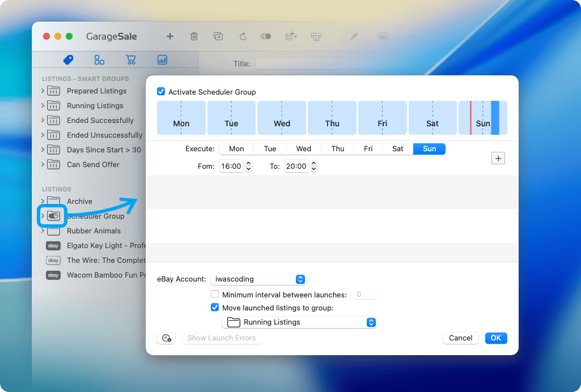Click dashed ebay icon beside The Wire
Image resolution: width=581 pixels, height=392 pixels.
tap(53, 260)
